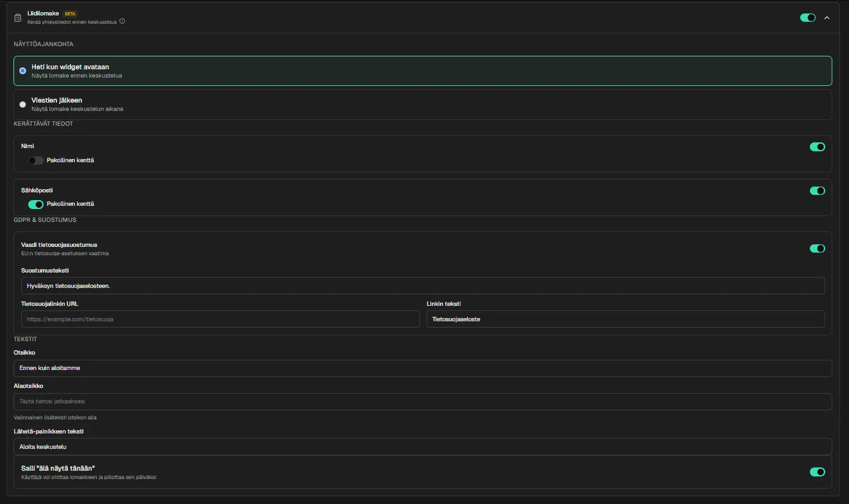Toggle "Vaadi tietosuojasuostumus" switch off

(817, 248)
